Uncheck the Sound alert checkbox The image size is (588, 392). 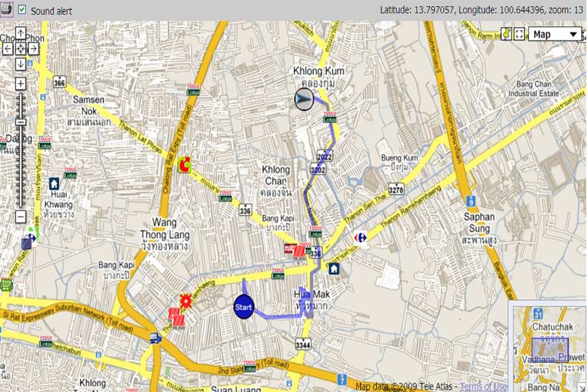[22, 9]
